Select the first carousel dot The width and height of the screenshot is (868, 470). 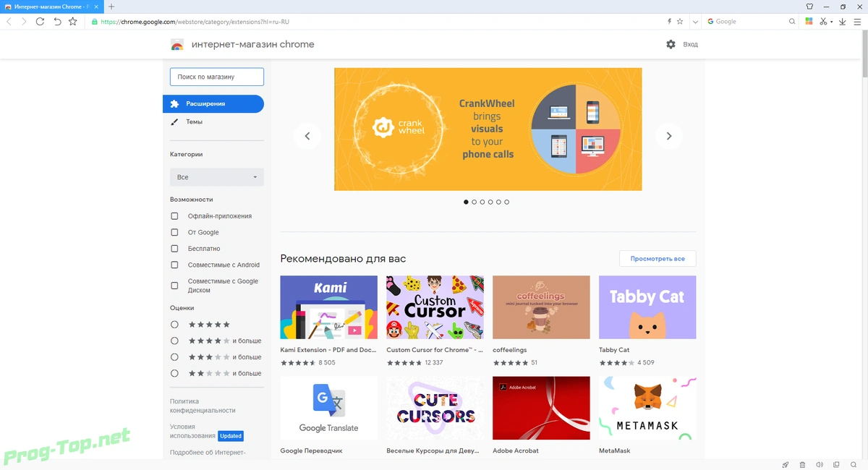[x=466, y=202]
